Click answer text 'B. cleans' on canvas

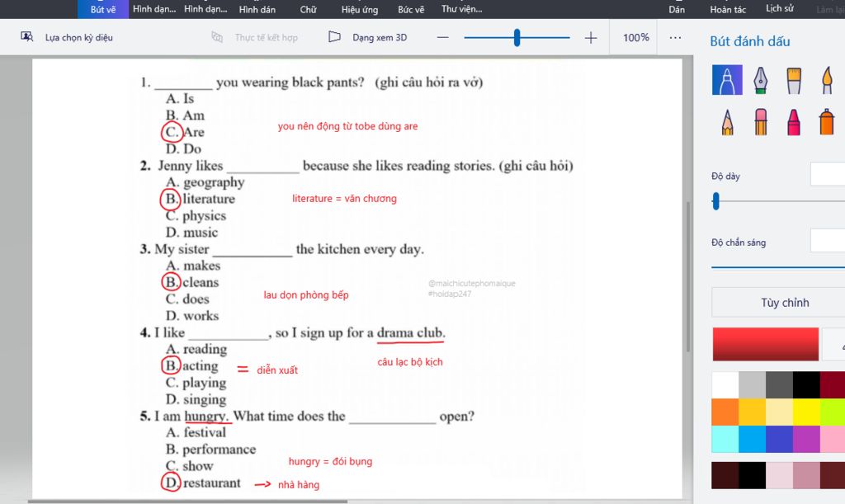pos(191,282)
